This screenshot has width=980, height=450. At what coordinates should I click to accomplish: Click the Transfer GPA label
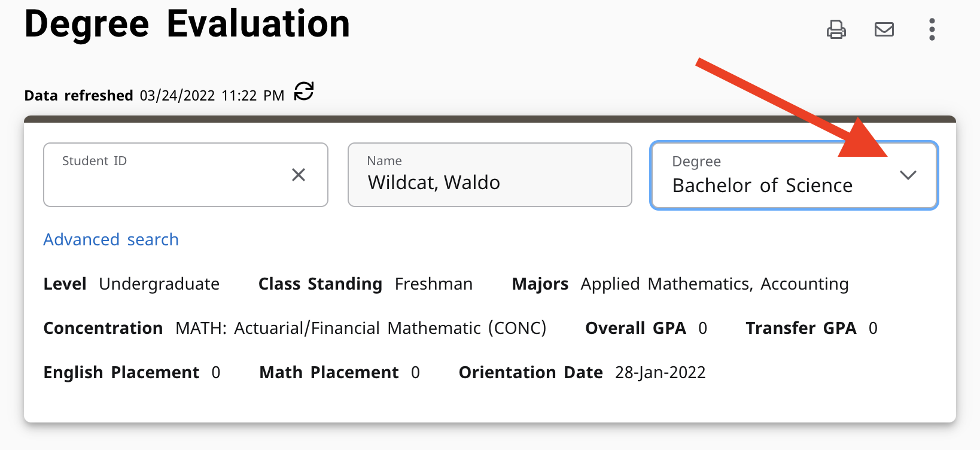click(x=801, y=328)
